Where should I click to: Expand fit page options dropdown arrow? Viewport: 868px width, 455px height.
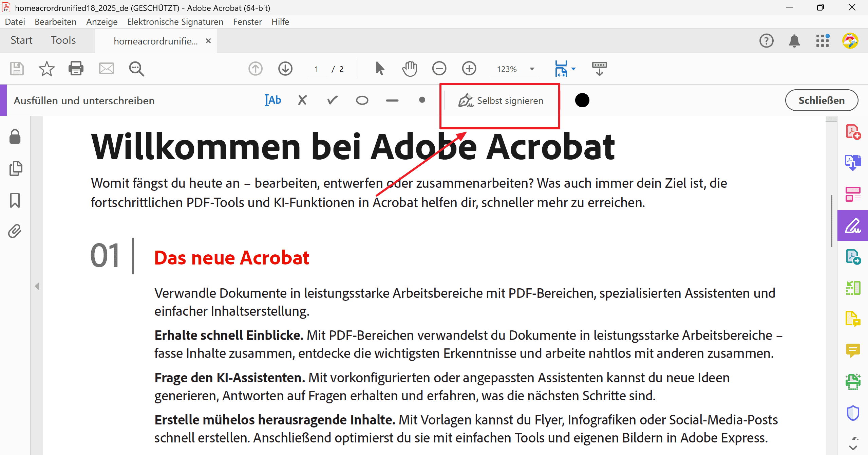[x=573, y=69]
